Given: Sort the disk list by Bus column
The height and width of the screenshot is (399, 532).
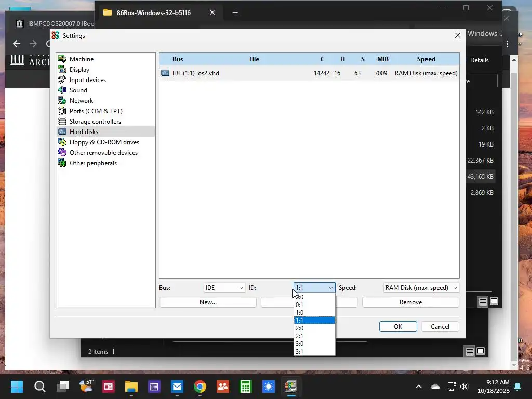Looking at the screenshot, I should pyautogui.click(x=178, y=59).
